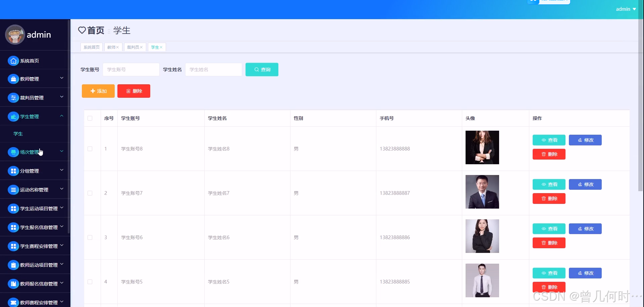Click the 修改 button for 学生账号5
Screen dimensions: 644x307
click(x=585, y=273)
